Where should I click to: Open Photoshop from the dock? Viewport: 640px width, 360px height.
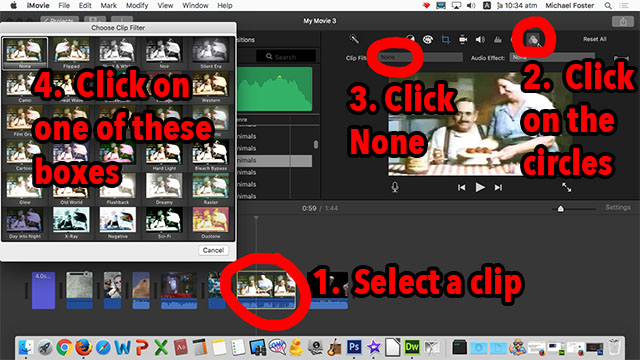[x=354, y=347]
